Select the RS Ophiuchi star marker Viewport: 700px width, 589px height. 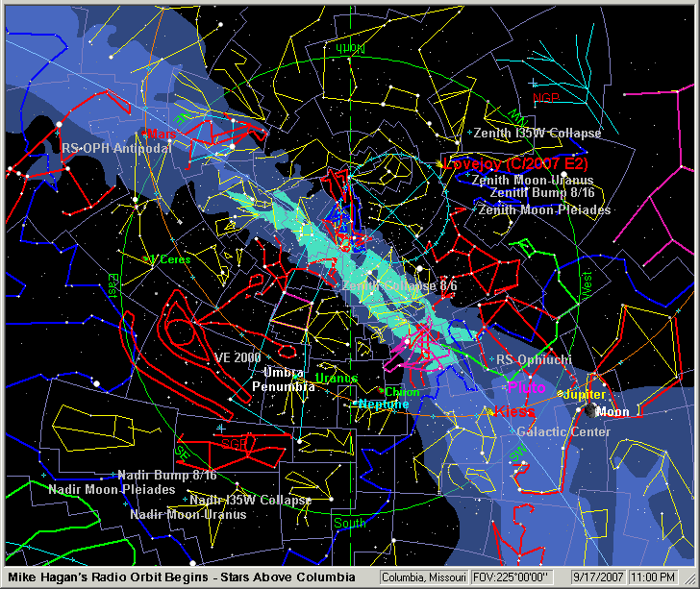coord(492,360)
